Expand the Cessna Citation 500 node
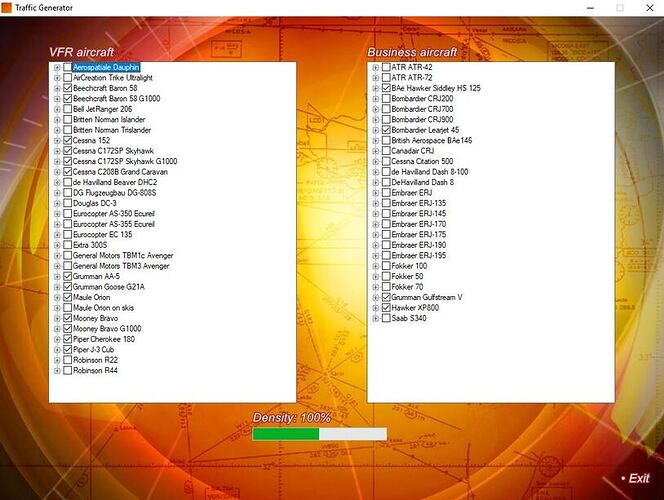 click(376, 161)
